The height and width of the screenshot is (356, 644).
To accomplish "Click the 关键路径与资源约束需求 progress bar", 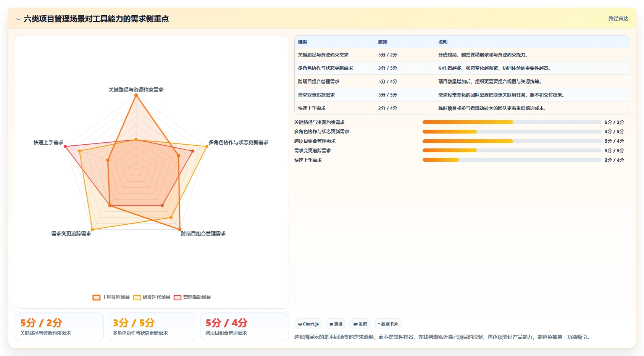I will (x=512, y=122).
